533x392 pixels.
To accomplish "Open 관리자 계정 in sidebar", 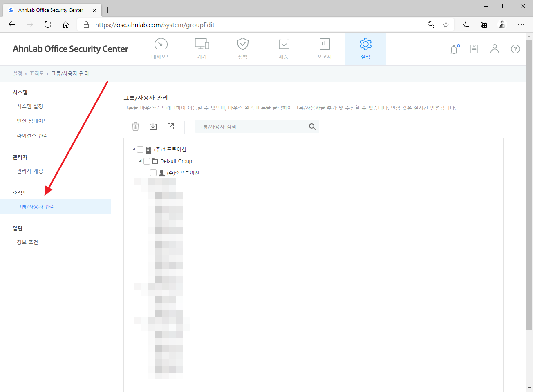I will coord(30,171).
